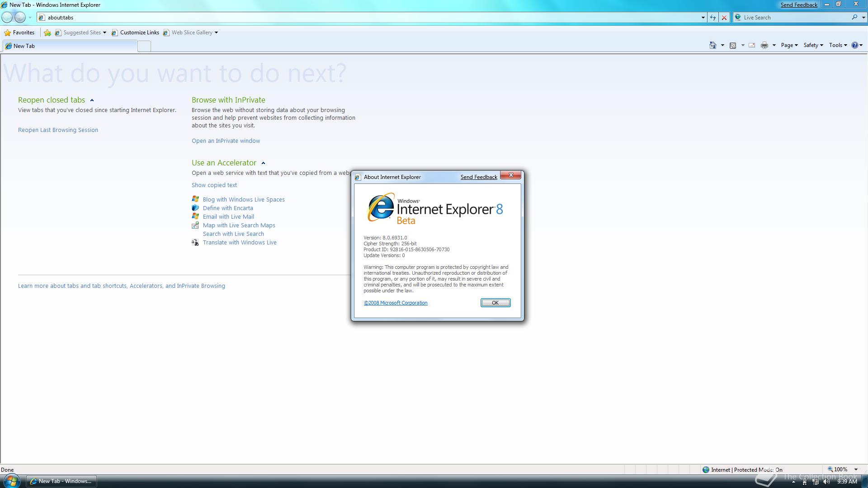Expand the zoom level dropdown arrow
Viewport: 868px width, 488px height.
pos(856,469)
